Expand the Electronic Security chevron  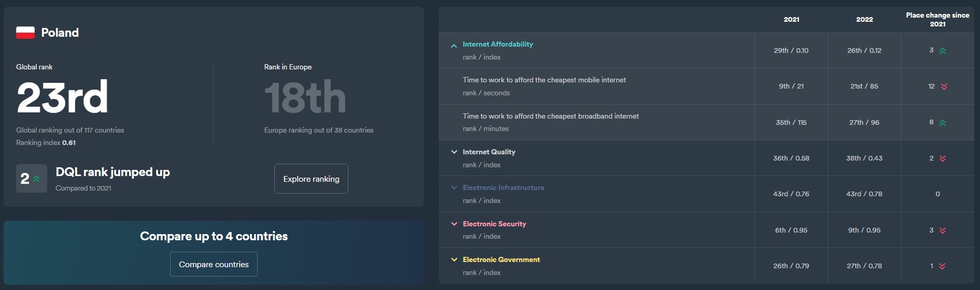tap(454, 224)
